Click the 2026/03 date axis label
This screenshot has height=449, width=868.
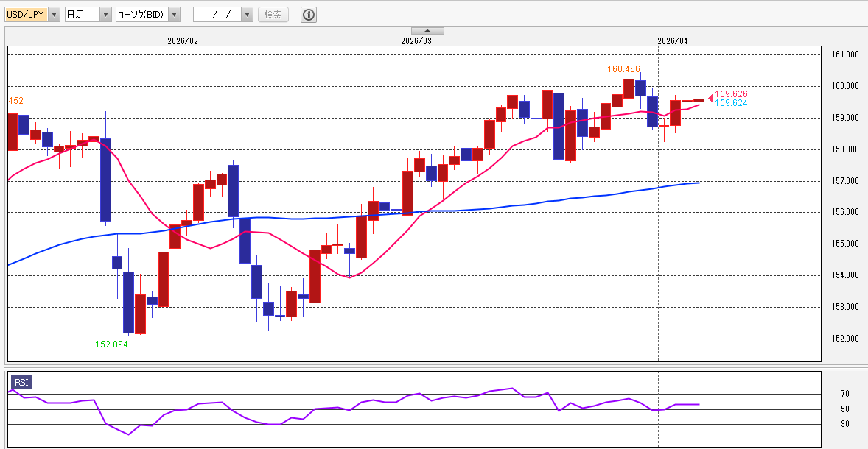click(x=416, y=41)
